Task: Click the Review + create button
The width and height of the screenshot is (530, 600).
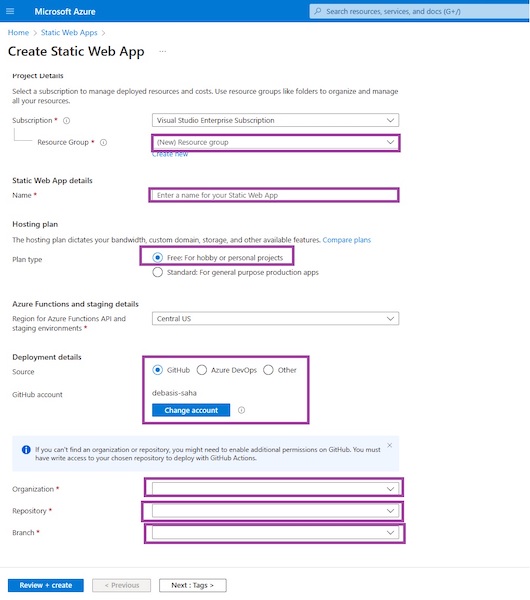Action: (46, 585)
